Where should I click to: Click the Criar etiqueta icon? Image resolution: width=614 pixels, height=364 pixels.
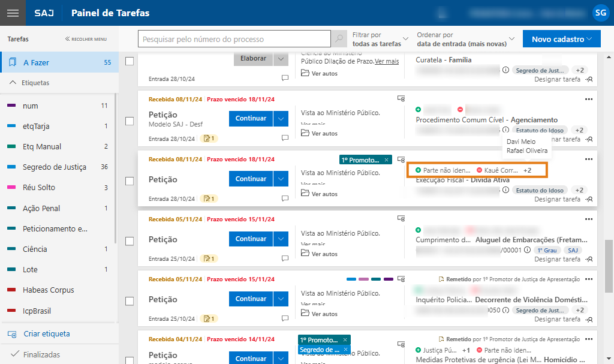coord(12,334)
